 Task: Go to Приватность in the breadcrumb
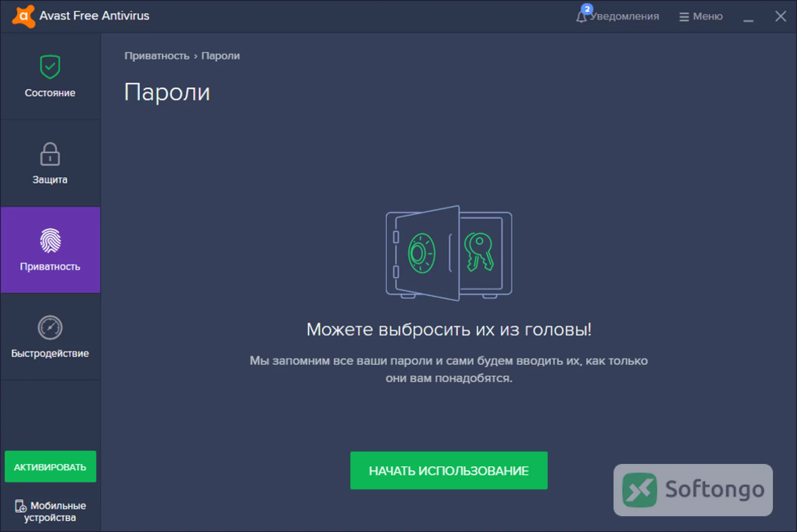[157, 56]
